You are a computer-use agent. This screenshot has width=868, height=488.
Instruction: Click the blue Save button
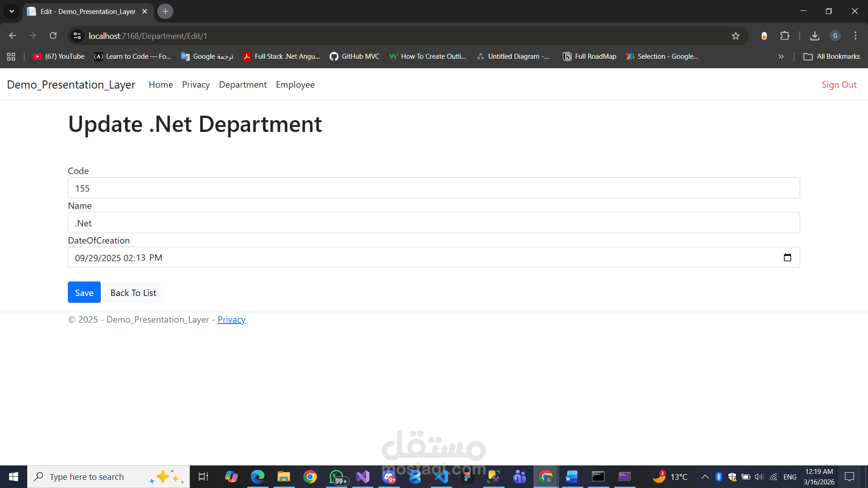coord(84,292)
